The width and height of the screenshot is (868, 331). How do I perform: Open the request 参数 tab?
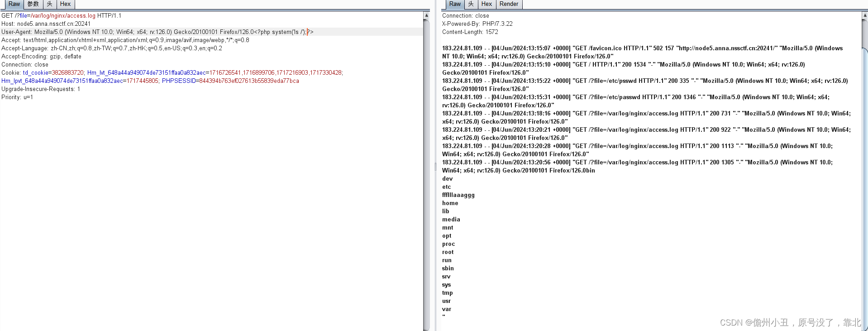tap(33, 4)
